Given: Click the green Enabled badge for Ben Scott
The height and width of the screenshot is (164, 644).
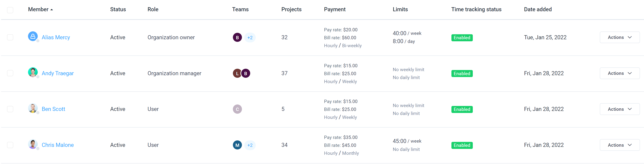Looking at the screenshot, I should click(x=462, y=109).
